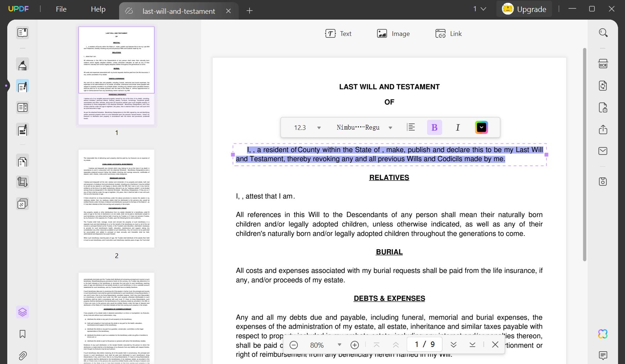The image size is (625, 364).
Task: Click the Upgrade button
Action: point(524,9)
